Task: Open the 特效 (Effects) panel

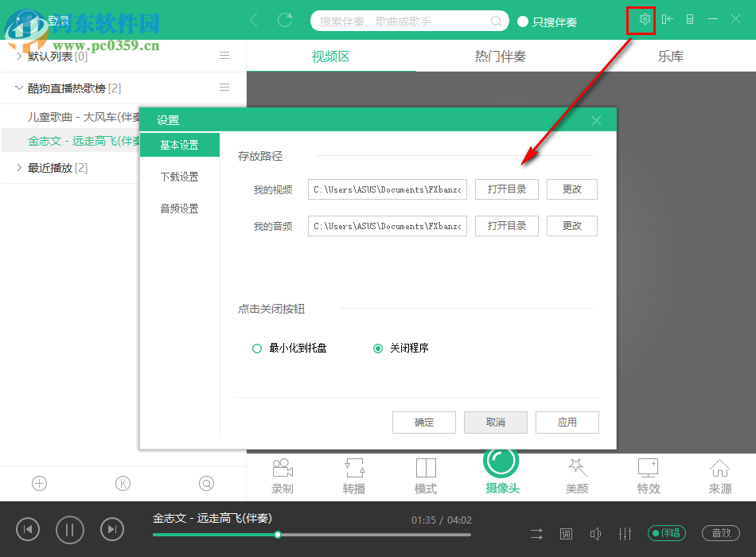Action: coord(648,475)
